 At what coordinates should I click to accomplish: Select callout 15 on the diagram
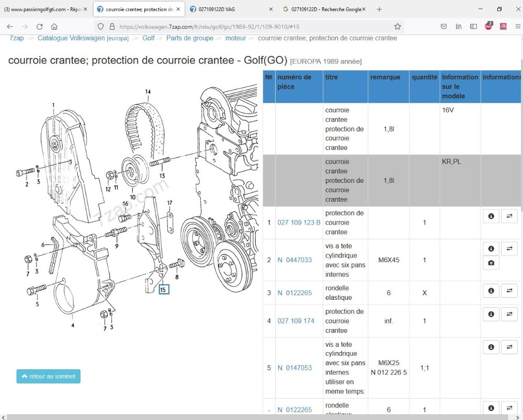pyautogui.click(x=163, y=289)
